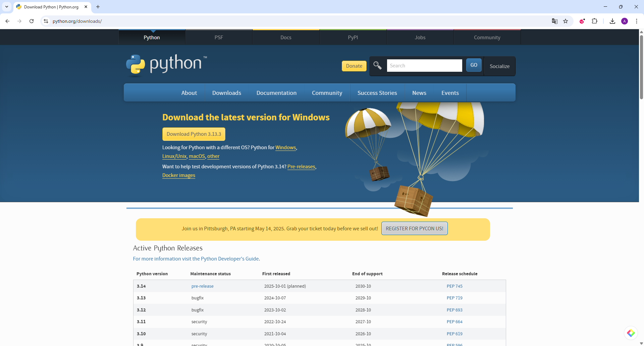Open the PEP 719 link

[454, 298]
